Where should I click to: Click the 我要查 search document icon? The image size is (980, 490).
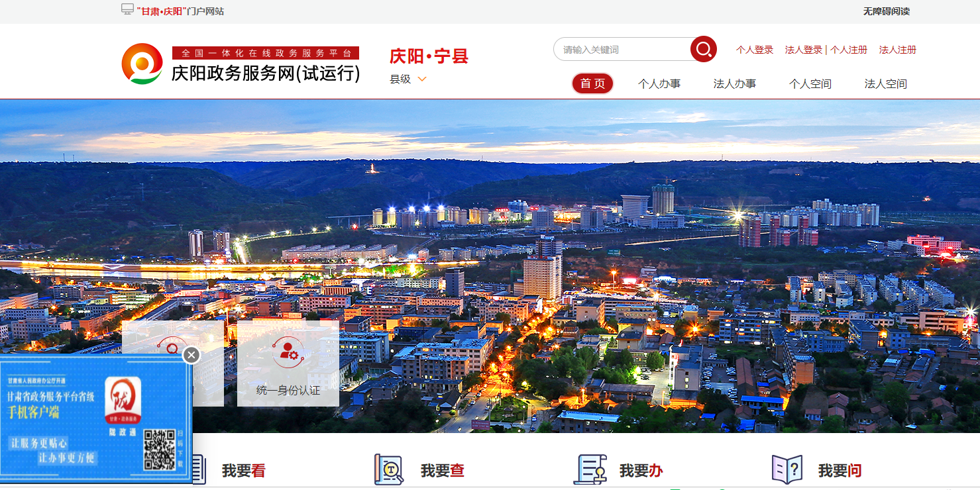[389, 469]
